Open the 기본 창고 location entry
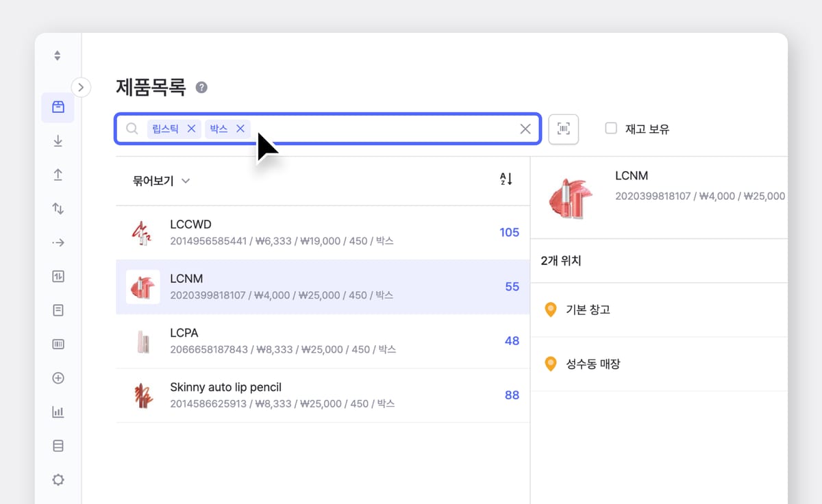 tap(589, 309)
